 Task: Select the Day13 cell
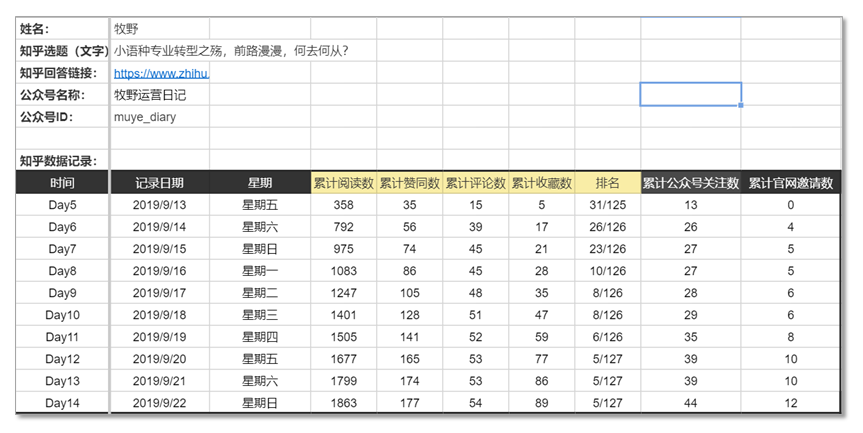point(62,381)
